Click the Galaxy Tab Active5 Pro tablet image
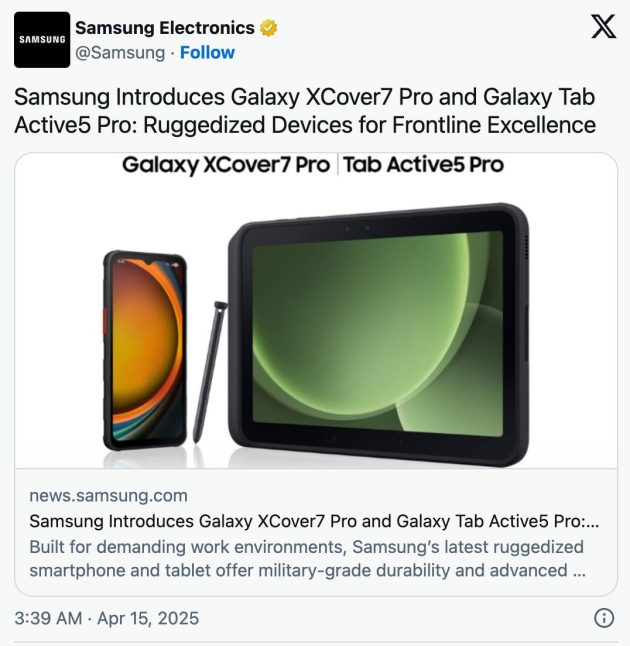630x646 pixels. coord(378,335)
